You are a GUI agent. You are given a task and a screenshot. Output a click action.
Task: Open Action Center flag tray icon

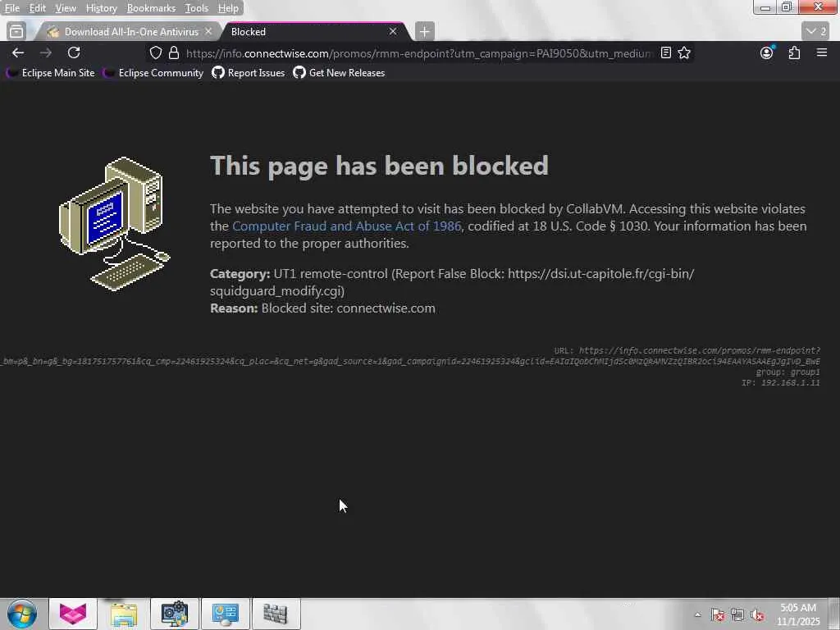[x=717, y=614]
